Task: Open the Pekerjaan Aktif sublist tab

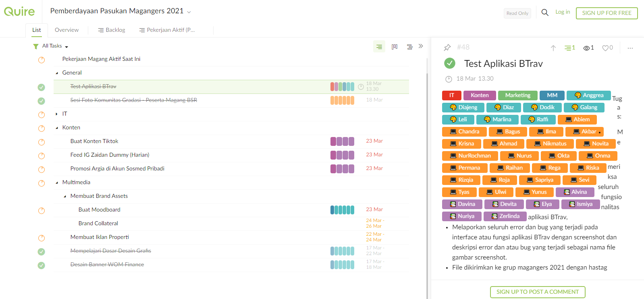Action: click(x=167, y=30)
